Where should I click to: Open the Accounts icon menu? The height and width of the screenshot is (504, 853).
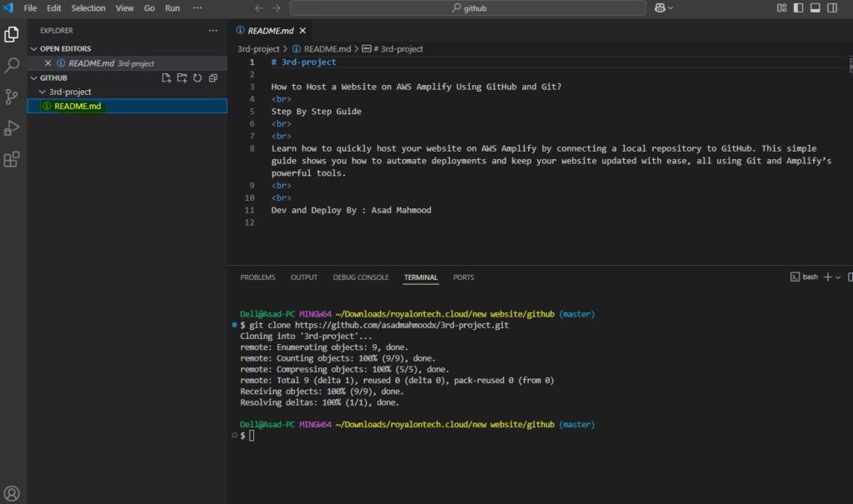(x=12, y=493)
